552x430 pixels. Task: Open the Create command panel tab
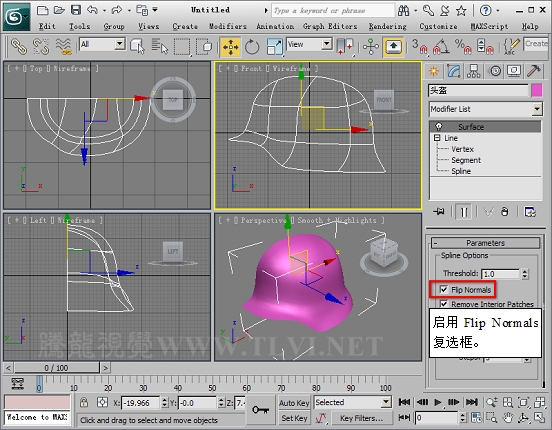(x=434, y=71)
